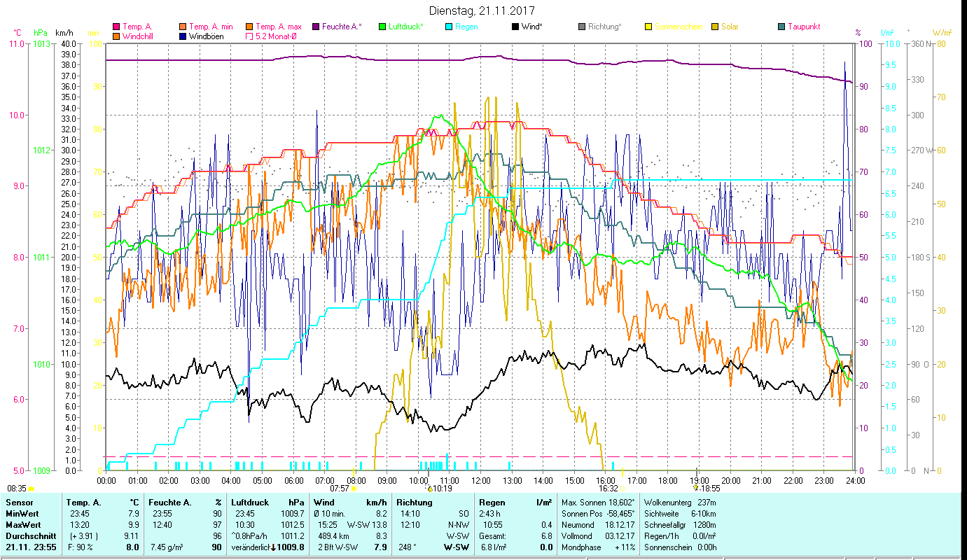Click the 06:00 time axis label
This screenshot has height=560, width=967.
coord(293,481)
